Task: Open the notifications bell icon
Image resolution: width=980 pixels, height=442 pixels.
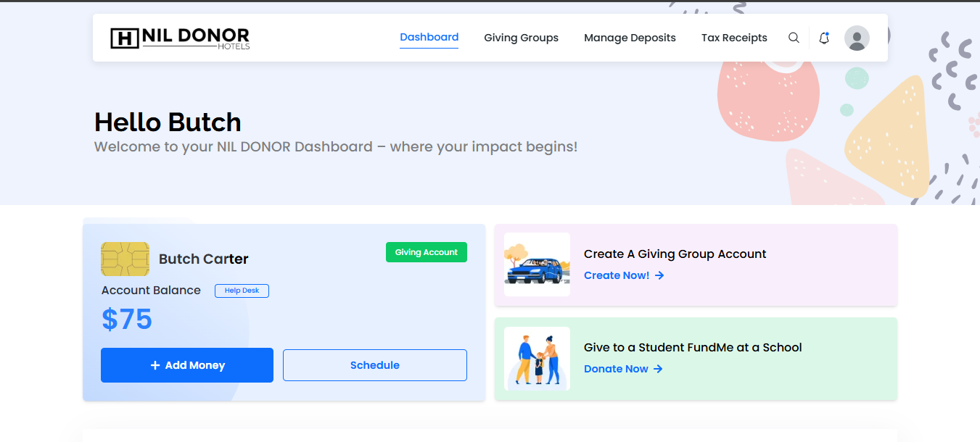Action: (x=824, y=38)
